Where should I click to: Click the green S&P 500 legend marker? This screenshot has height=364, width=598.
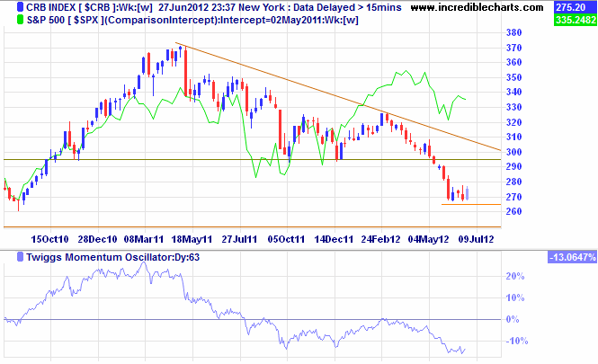pos(20,20)
